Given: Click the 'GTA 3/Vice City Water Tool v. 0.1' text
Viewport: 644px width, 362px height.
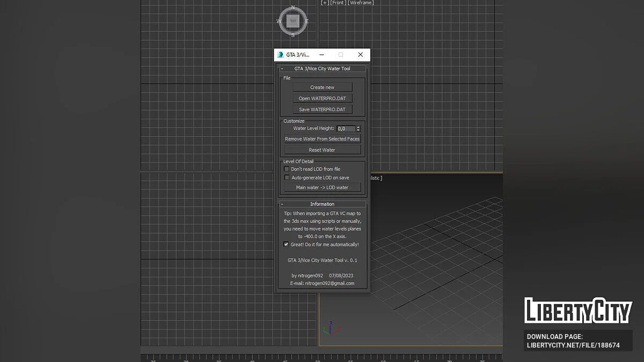Looking at the screenshot, I should coord(323,260).
